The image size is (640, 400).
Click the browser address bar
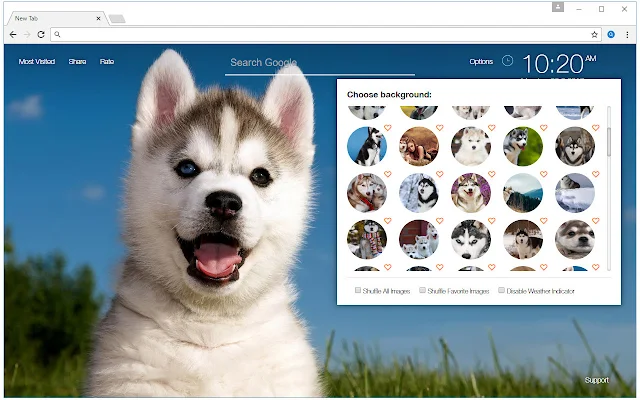(324, 35)
